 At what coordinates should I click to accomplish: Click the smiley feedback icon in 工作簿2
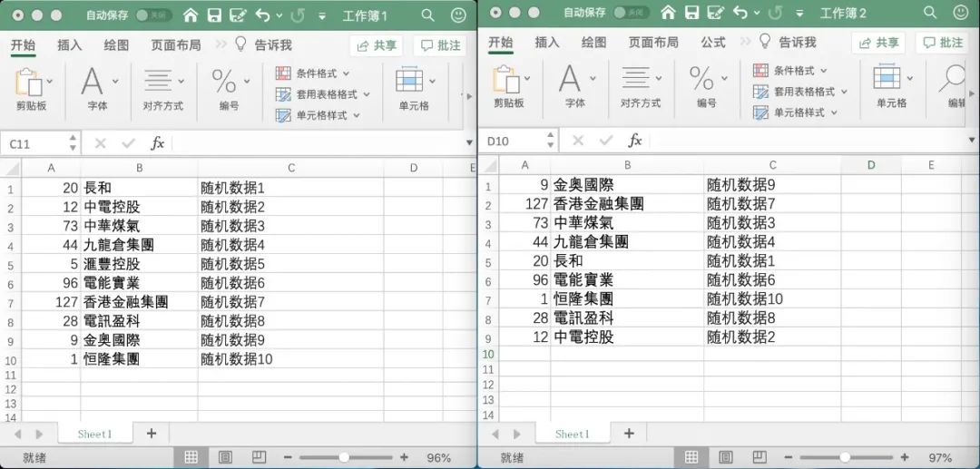pyautogui.click(x=961, y=13)
